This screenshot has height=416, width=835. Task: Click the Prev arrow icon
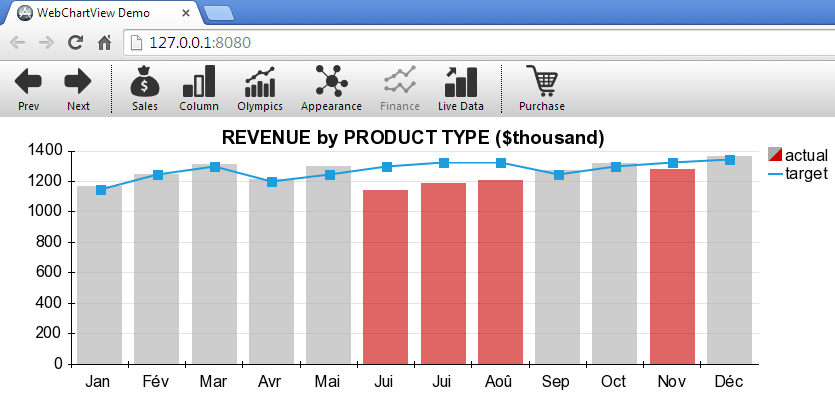28,82
